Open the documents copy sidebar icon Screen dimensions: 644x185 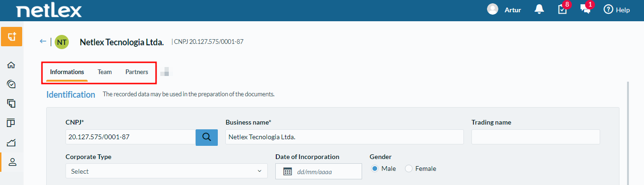pyautogui.click(x=12, y=103)
